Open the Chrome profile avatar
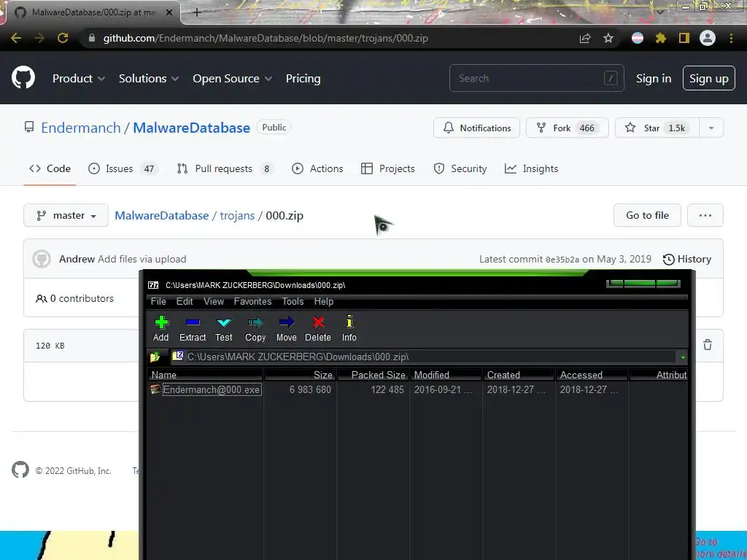 coord(708,38)
